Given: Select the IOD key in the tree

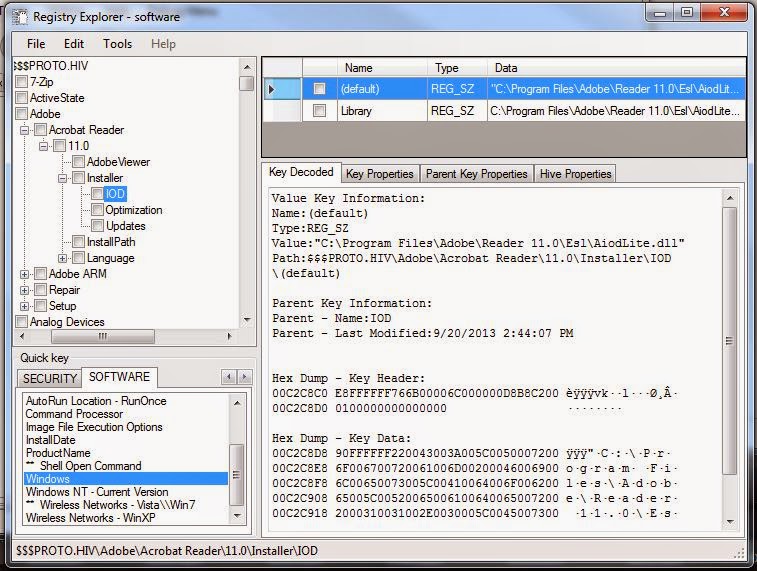Looking at the screenshot, I should pyautogui.click(x=115, y=194).
